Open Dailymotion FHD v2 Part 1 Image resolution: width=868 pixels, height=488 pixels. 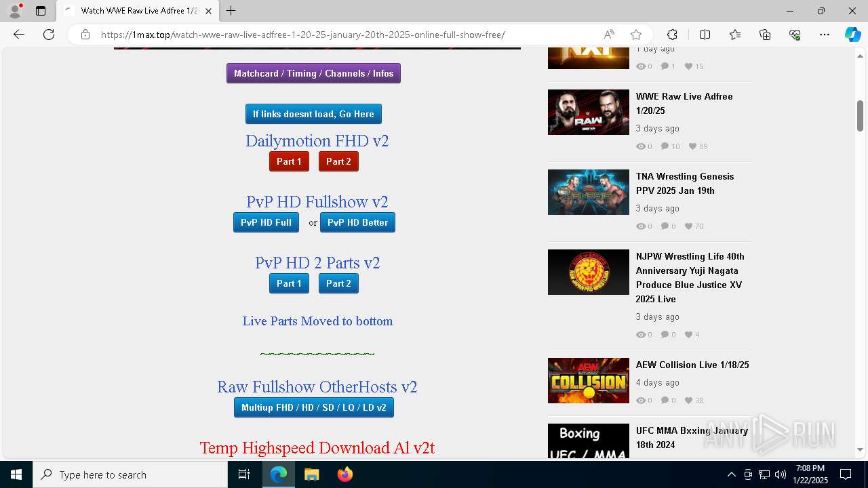[x=289, y=161]
